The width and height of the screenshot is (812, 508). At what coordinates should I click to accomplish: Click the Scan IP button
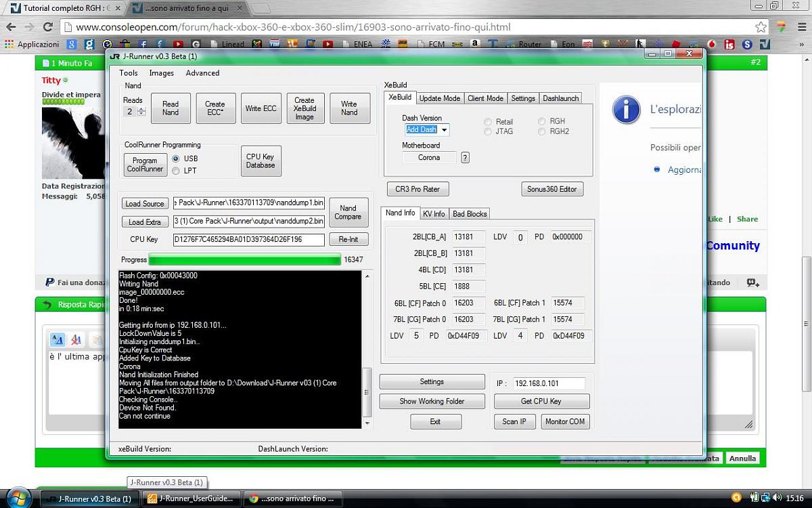coord(514,422)
